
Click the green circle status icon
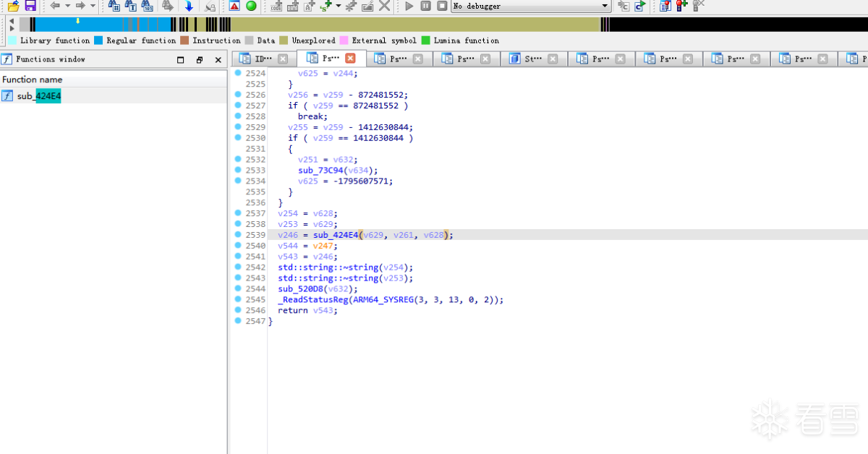(251, 6)
